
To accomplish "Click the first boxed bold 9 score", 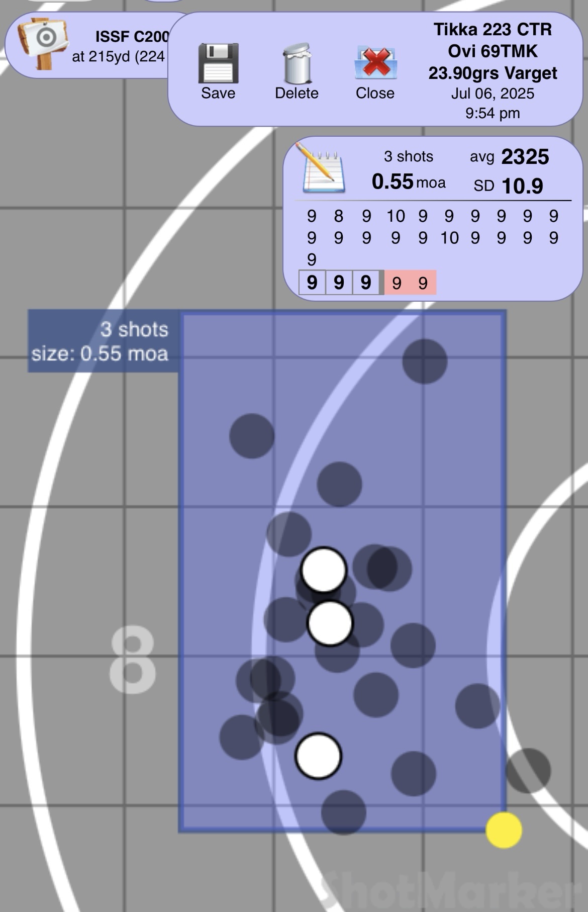I will [x=312, y=283].
